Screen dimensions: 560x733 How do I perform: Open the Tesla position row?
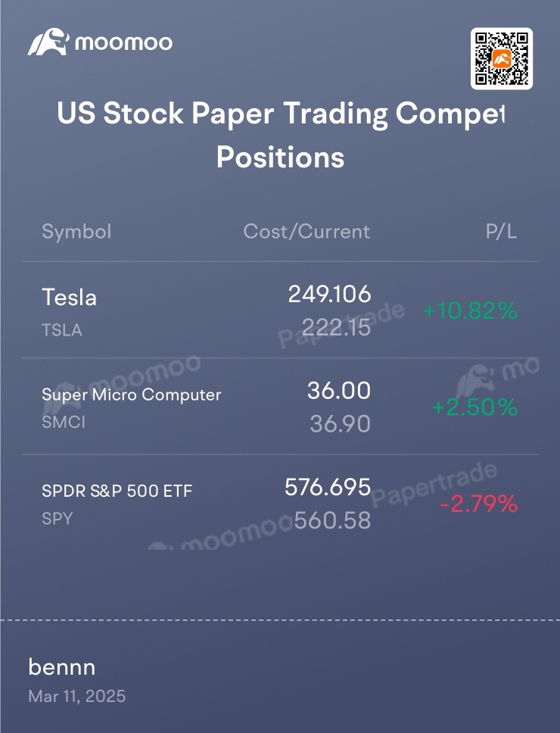pos(70,297)
